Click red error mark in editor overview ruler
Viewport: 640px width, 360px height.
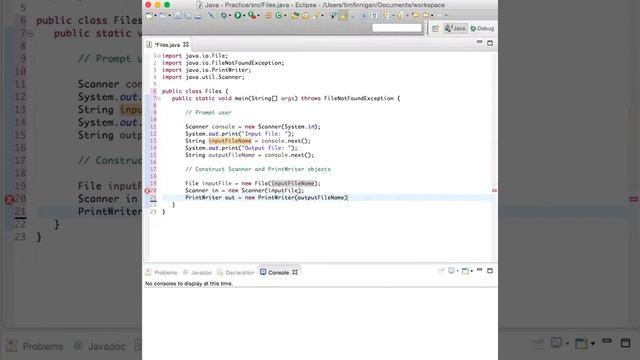[494, 190]
